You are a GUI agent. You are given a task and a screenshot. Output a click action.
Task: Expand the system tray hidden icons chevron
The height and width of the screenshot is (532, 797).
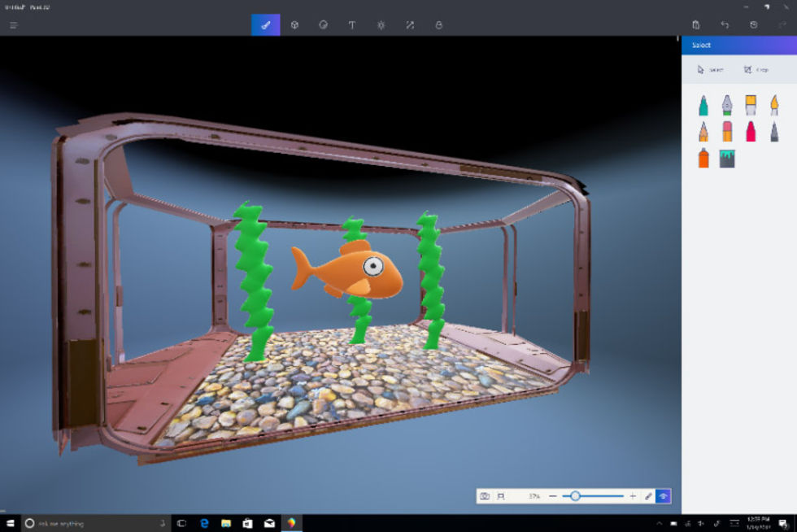[x=660, y=523]
